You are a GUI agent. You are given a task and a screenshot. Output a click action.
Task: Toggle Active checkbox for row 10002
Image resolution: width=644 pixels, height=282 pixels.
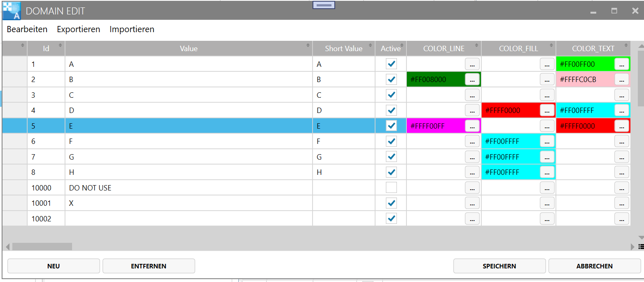(x=391, y=219)
